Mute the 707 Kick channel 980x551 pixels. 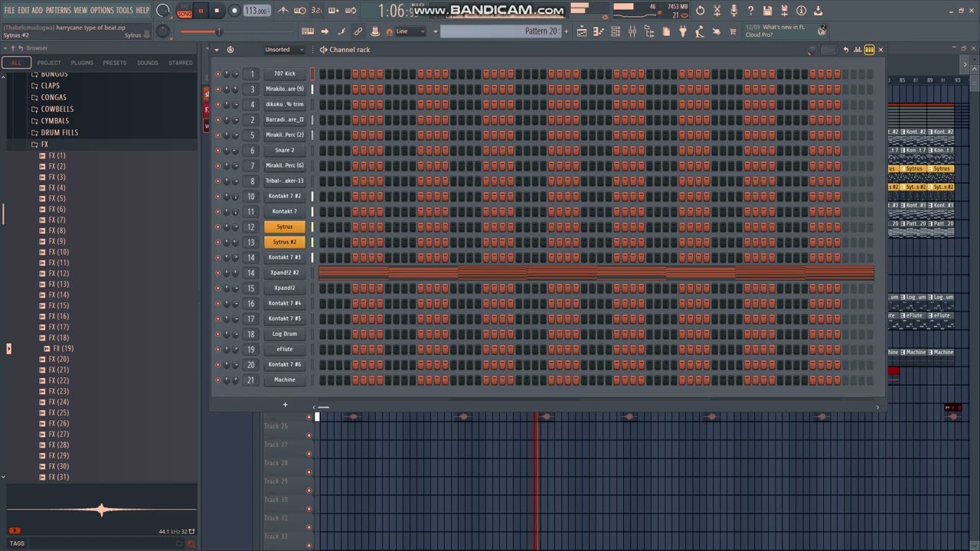tap(217, 74)
